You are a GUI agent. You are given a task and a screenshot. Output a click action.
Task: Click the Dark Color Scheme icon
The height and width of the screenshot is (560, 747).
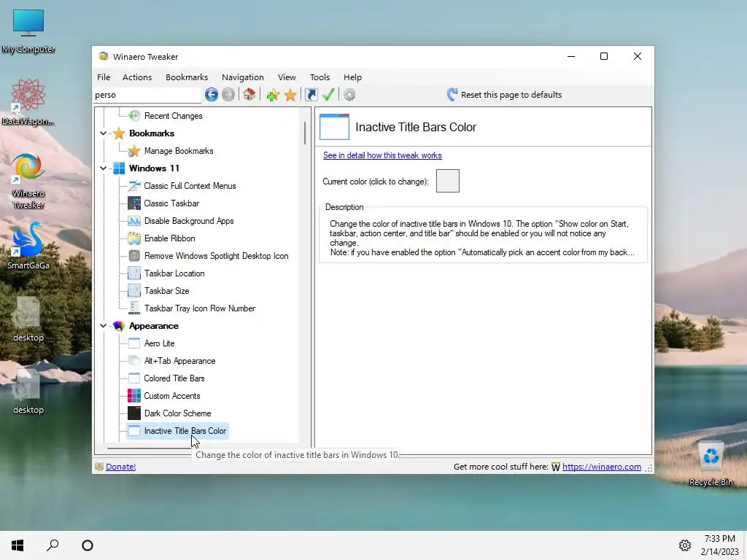point(134,413)
